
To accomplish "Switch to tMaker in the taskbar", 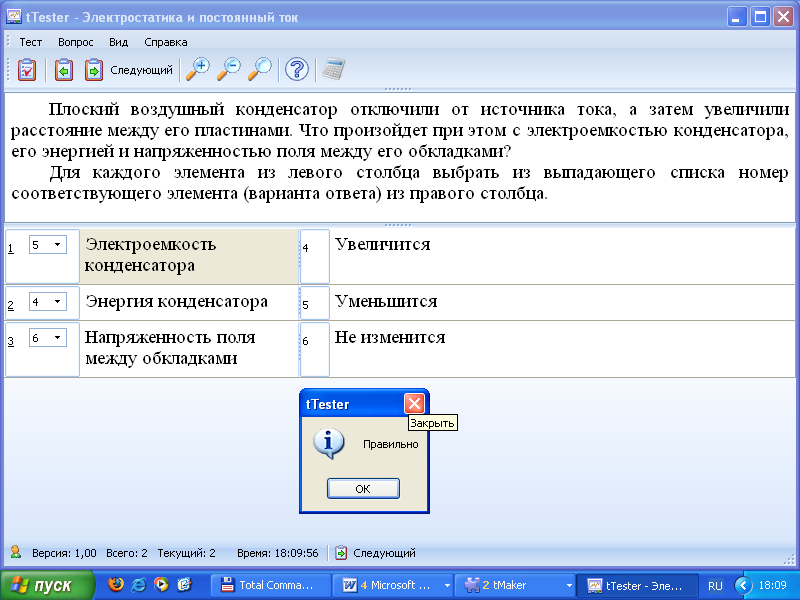I will [x=515, y=585].
